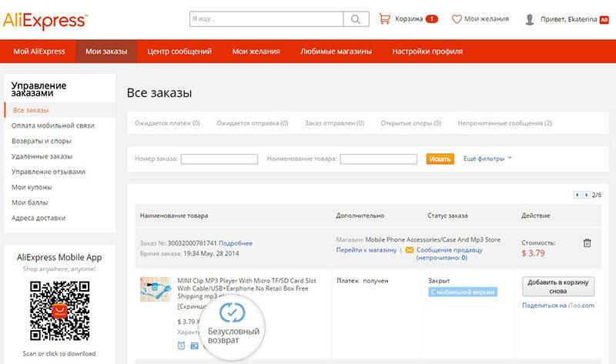This screenshot has height=364, width=616.
Task: Click 'Scan or click to download' text
Action: (59, 354)
